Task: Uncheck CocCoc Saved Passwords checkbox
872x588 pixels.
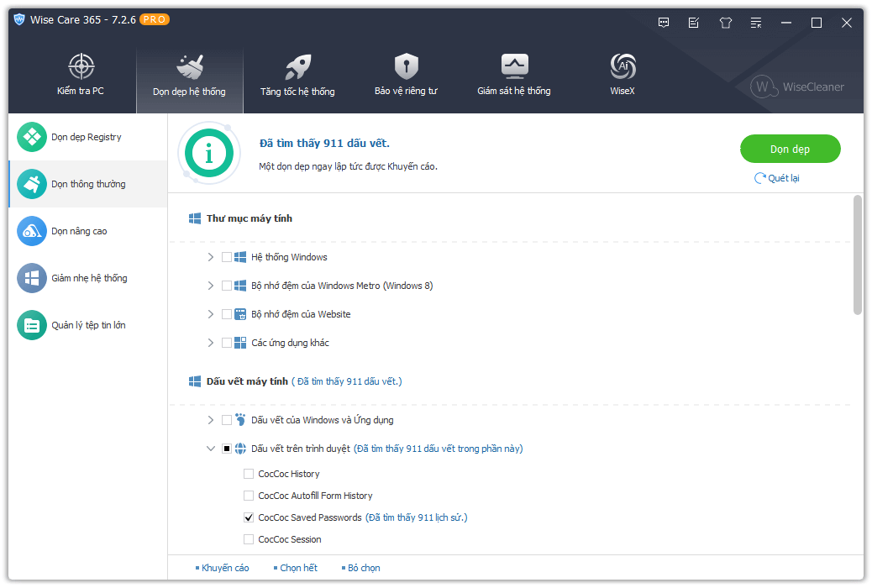Action: point(249,517)
